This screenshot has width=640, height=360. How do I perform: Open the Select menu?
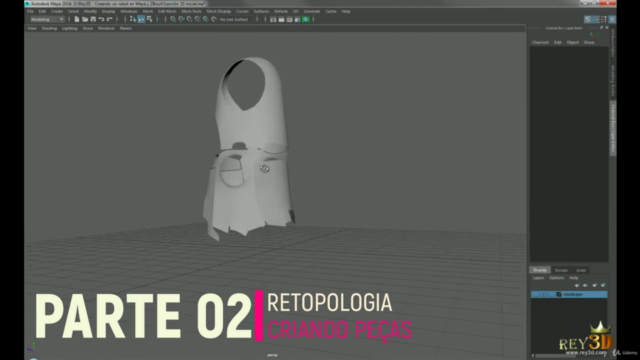73,11
